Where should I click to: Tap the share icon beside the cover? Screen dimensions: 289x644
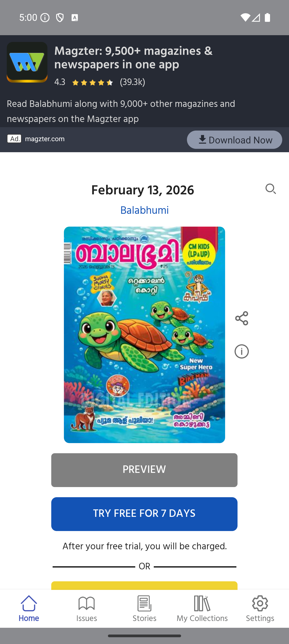pos(241,318)
